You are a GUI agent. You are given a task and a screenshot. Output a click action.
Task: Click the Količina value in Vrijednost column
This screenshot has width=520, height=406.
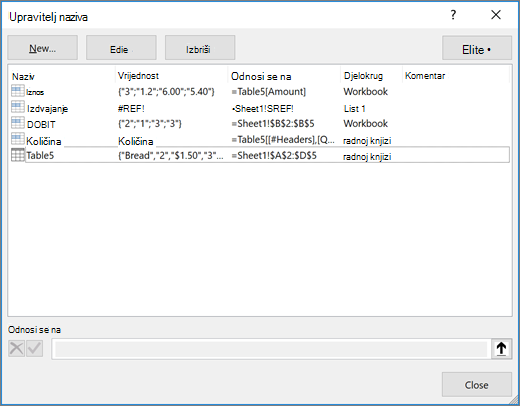(x=136, y=141)
